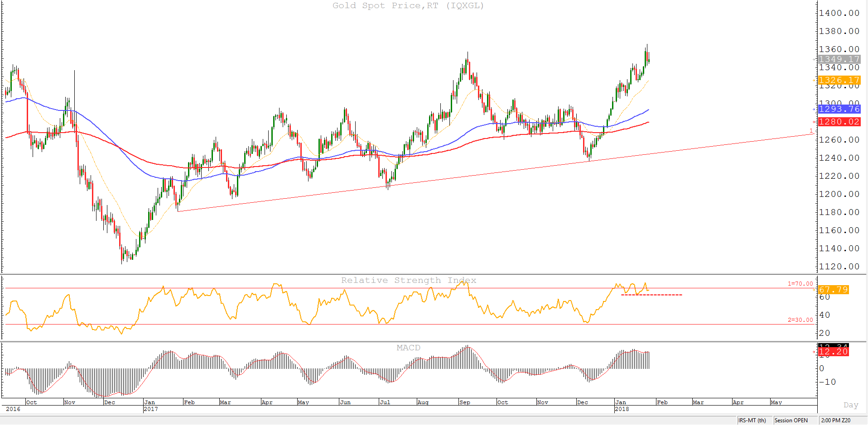Click the 1=70.00 overbought level label

point(800,284)
